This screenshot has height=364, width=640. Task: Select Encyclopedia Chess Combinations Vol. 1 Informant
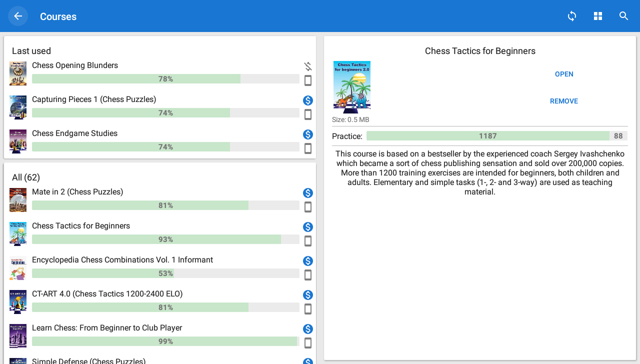point(122,260)
